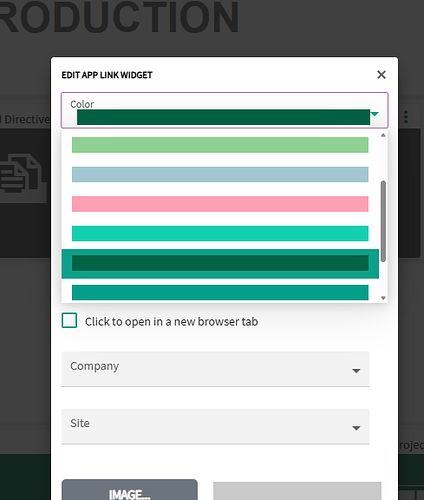This screenshot has width=424, height=500.
Task: Expand the Site dropdown
Action: point(215,426)
